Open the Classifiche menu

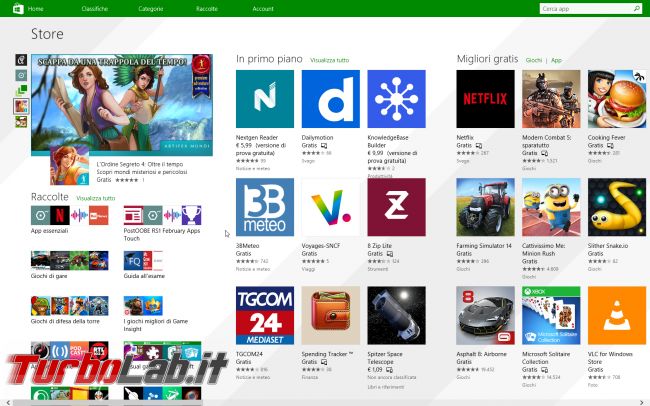(x=95, y=9)
